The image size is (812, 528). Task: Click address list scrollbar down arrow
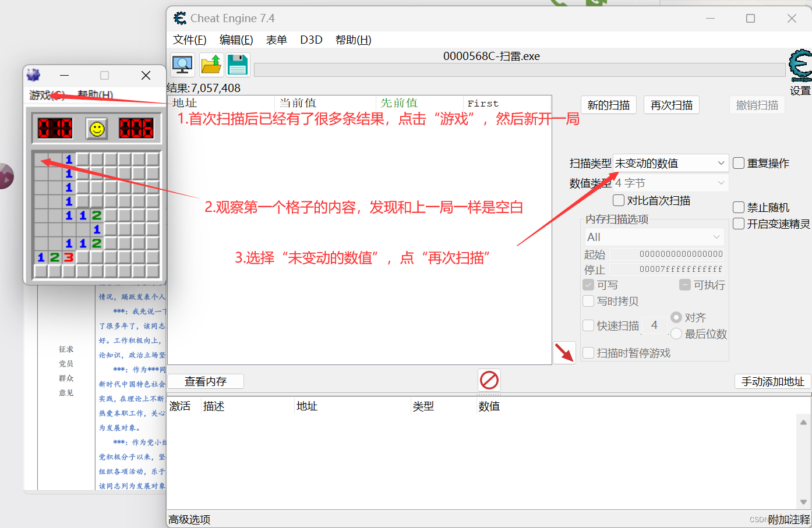[803, 502]
